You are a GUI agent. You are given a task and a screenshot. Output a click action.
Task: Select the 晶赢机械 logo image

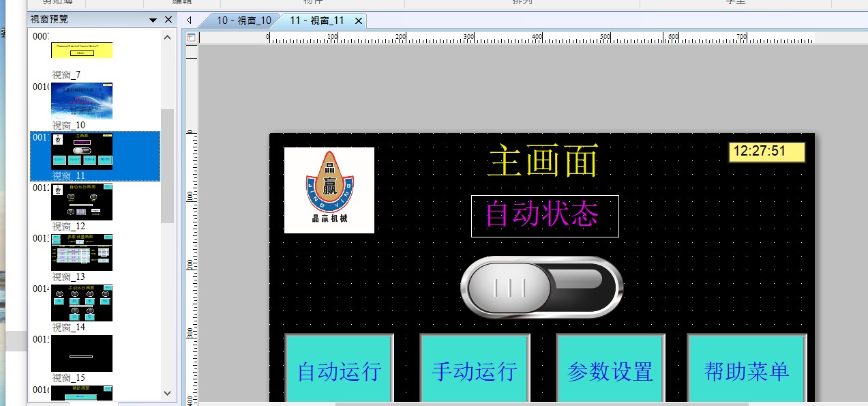pyautogui.click(x=329, y=190)
